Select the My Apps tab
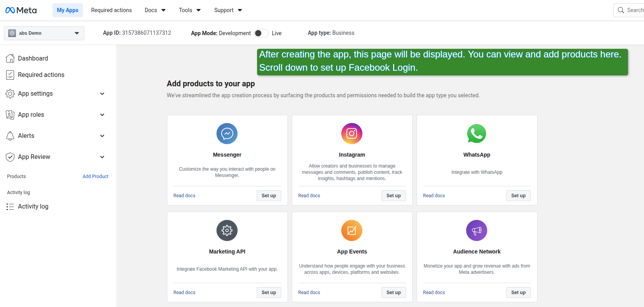The image size is (644, 307). pos(67,10)
